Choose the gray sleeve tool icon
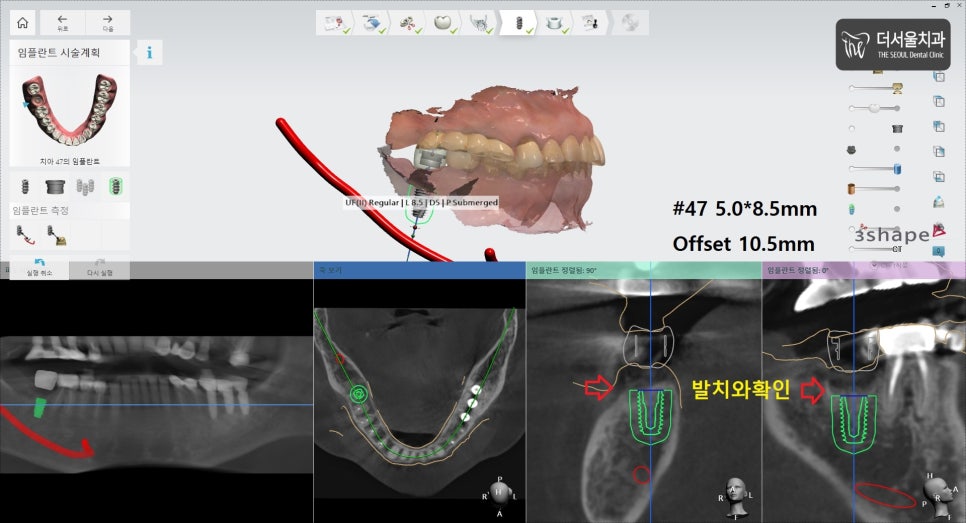The height and width of the screenshot is (523, 966). click(55, 186)
